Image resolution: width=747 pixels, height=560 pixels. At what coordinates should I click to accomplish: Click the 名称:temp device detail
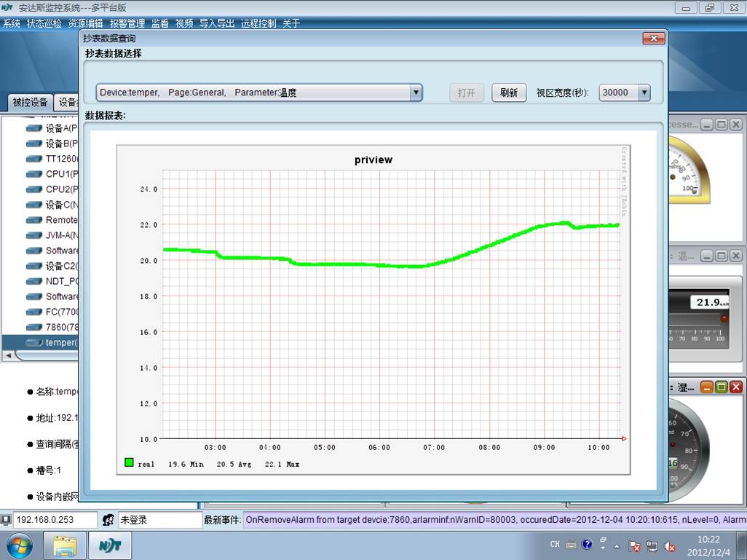(57, 391)
